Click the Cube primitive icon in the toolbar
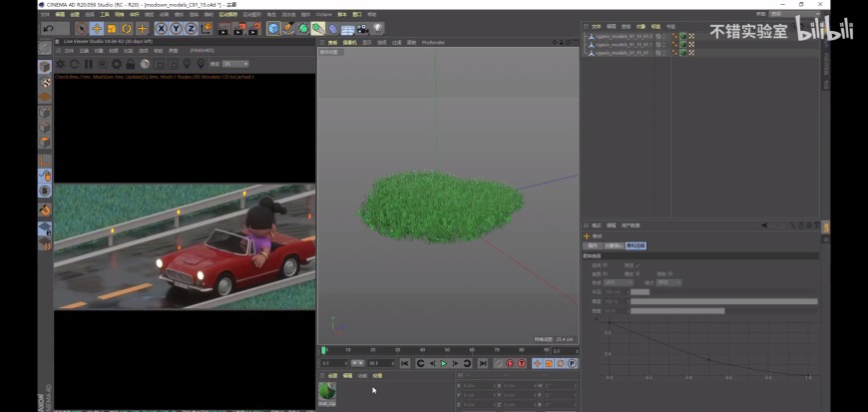This screenshot has width=868, height=412. [x=273, y=28]
